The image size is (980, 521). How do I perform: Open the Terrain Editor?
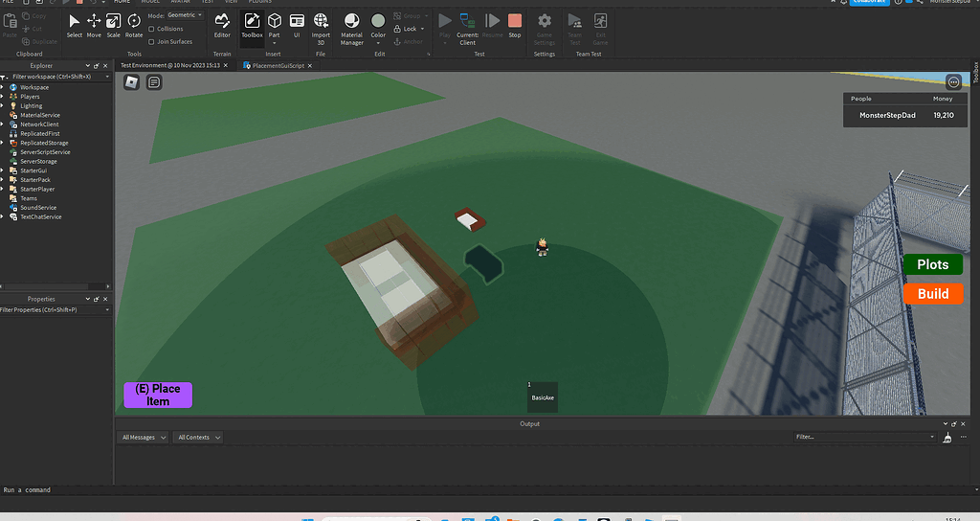coord(222,25)
